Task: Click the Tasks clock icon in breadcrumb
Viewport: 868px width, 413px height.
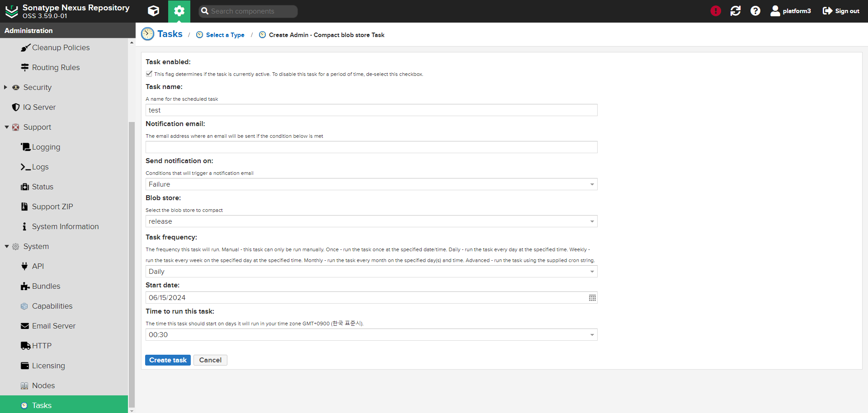Action: (147, 34)
